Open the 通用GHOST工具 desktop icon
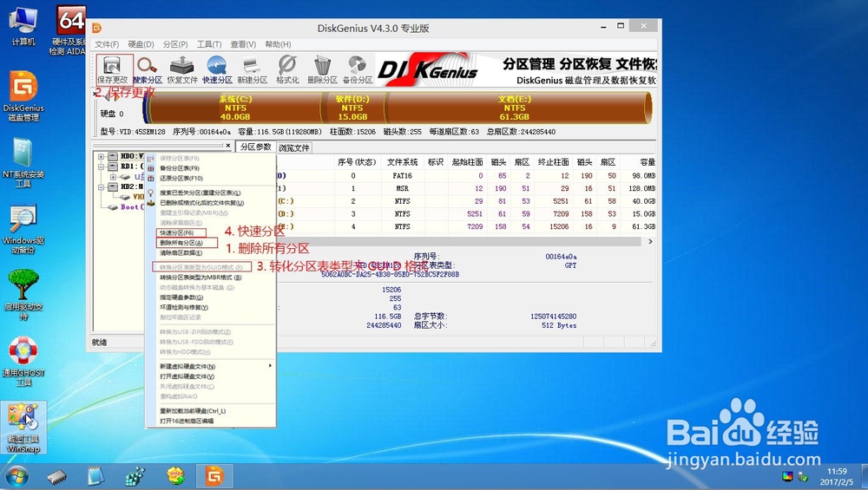This screenshot has width=868, height=490. coord(23,361)
